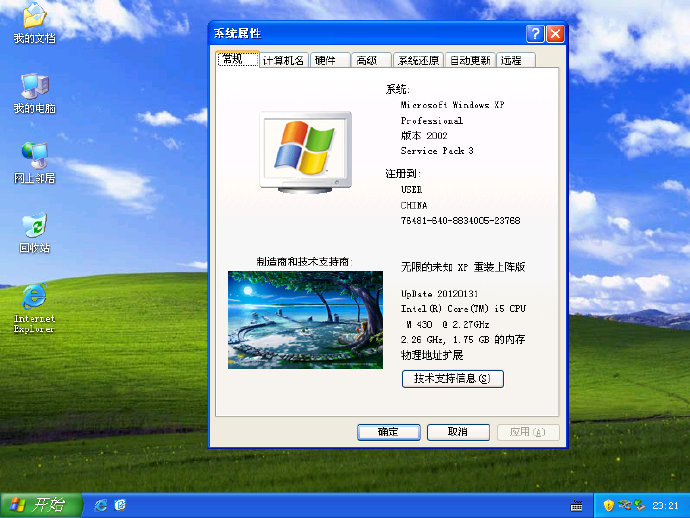Switch to the 计算机名 tab

click(283, 60)
